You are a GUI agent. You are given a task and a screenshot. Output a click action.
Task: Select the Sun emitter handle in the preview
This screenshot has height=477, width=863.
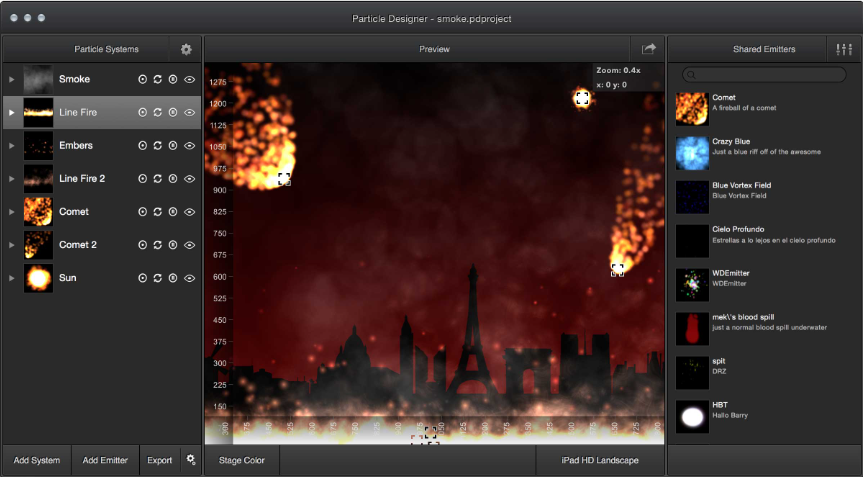pyautogui.click(x=582, y=98)
